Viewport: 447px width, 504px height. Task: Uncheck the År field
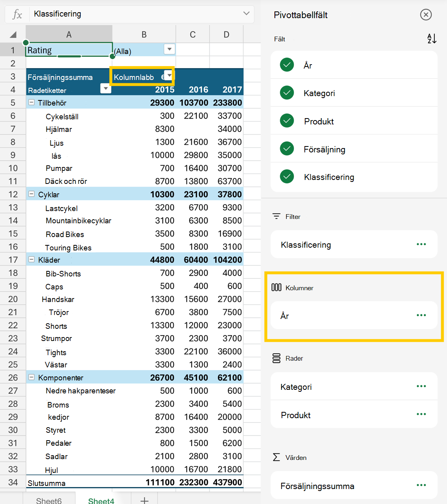(x=287, y=65)
